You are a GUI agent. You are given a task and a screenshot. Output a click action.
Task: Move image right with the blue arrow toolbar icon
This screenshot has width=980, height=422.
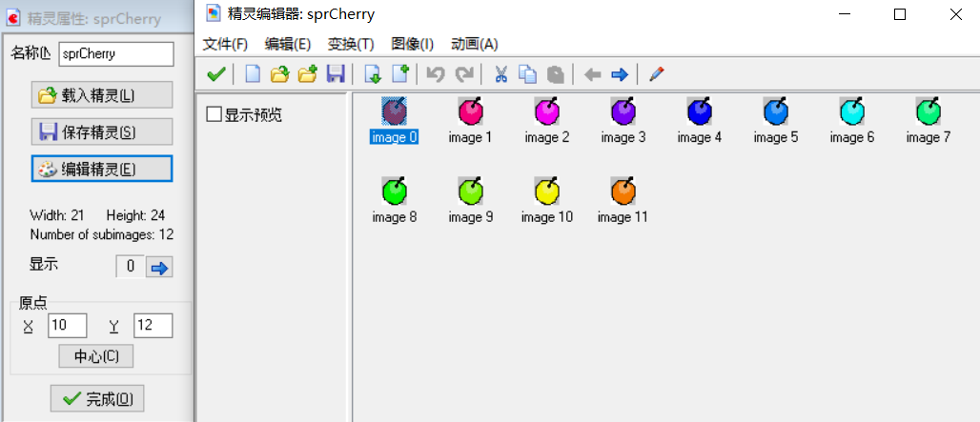pyautogui.click(x=620, y=75)
